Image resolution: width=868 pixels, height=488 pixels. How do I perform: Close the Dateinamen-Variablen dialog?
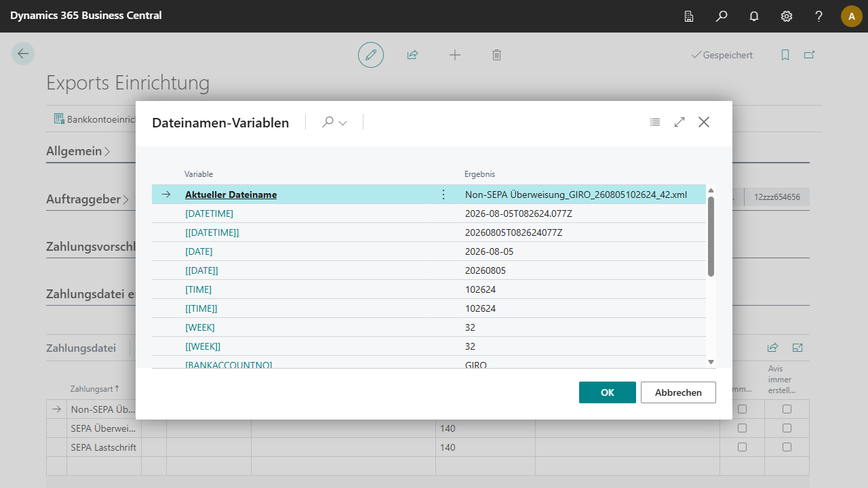[x=704, y=122]
